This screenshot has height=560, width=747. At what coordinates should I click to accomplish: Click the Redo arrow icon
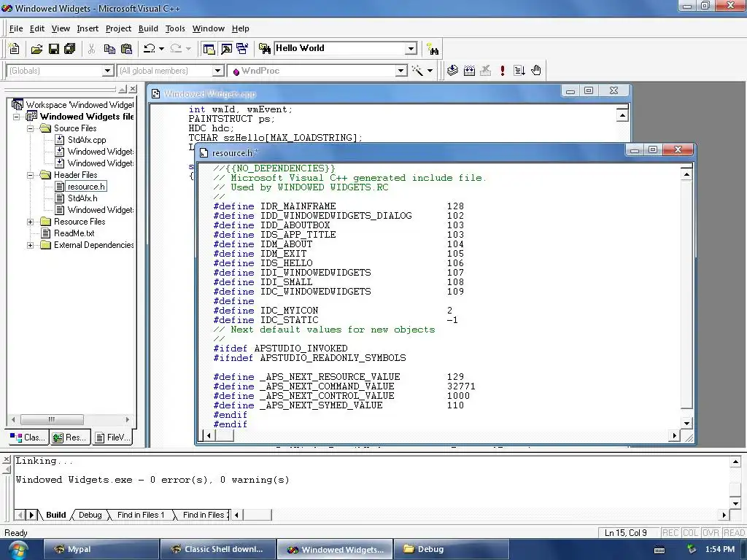tap(175, 49)
